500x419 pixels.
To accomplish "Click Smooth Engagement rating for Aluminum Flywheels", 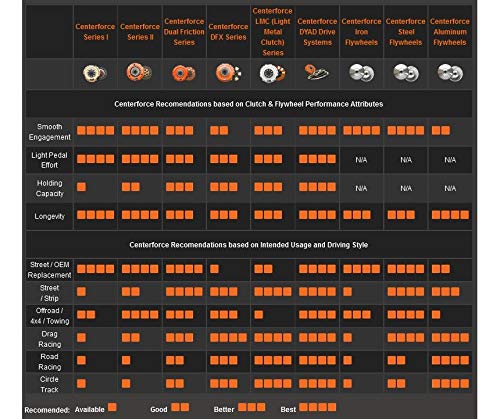I will (x=441, y=130).
